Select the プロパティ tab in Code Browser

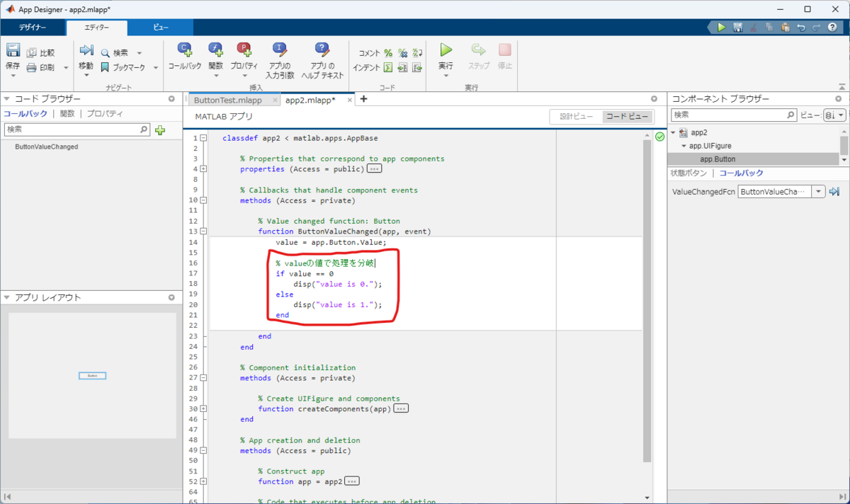click(105, 113)
